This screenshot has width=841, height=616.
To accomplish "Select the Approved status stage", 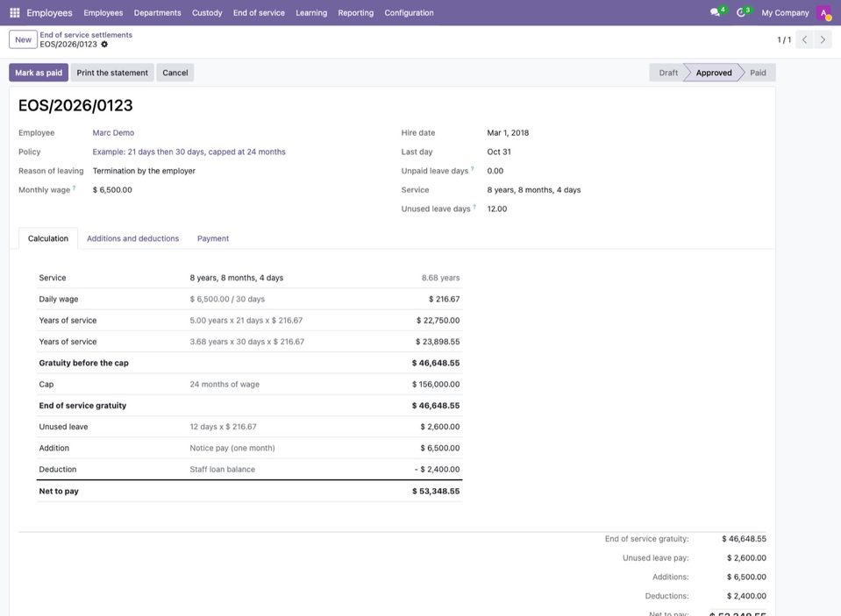I will click(x=713, y=73).
